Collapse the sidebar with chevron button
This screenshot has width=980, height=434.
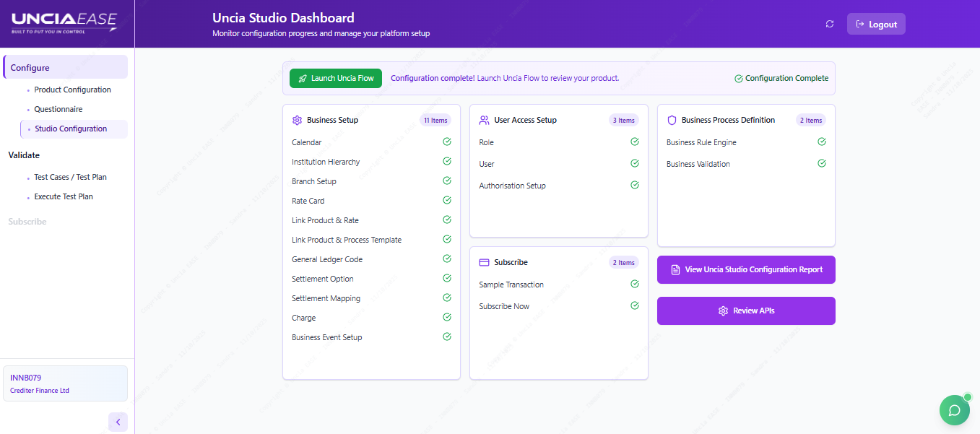coord(118,422)
